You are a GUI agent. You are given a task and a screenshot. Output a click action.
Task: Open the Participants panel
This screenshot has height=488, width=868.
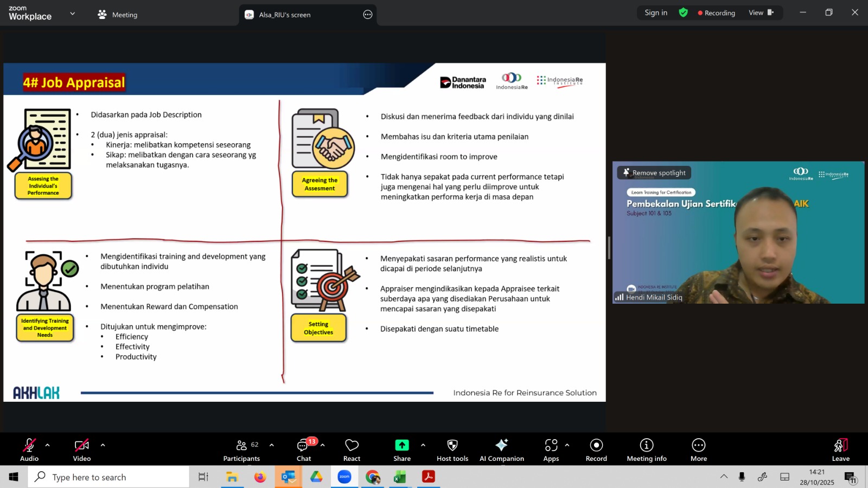pyautogui.click(x=241, y=450)
